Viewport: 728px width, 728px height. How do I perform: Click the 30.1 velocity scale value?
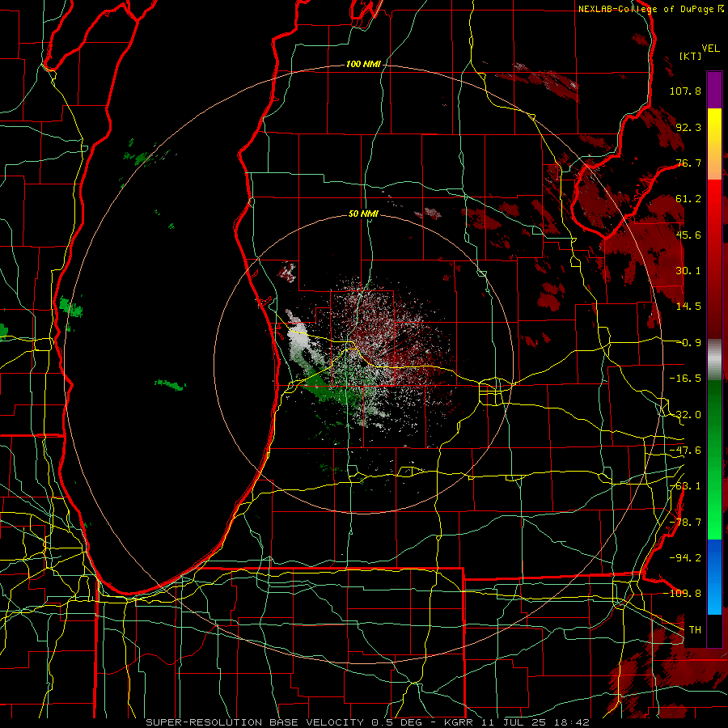coord(688,271)
